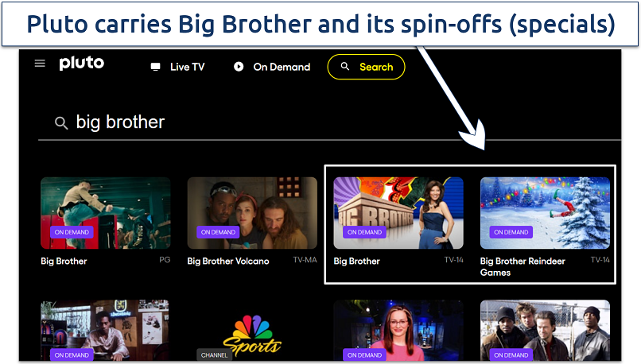Screen dimensions: 641x364
Task: Open the Big Brother Volcano thumbnail
Action: point(252,213)
